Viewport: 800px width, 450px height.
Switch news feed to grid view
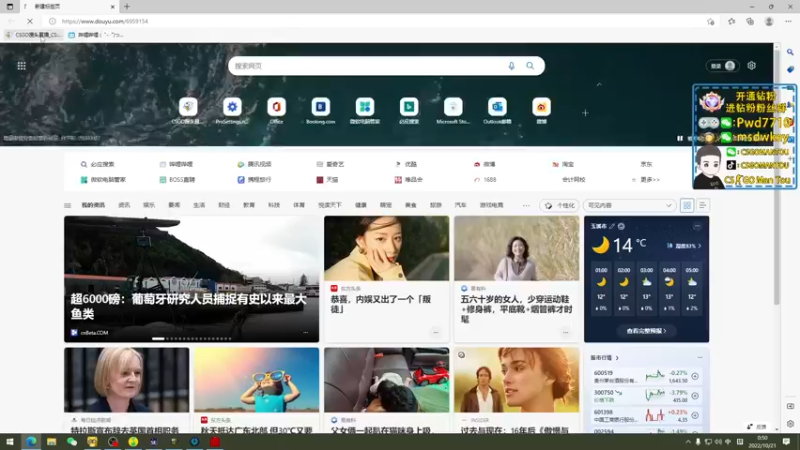[x=687, y=205]
